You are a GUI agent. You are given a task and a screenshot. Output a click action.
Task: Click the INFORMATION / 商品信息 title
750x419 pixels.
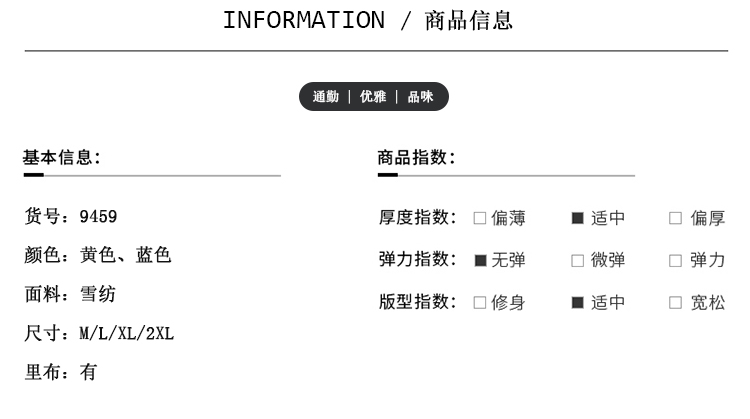(x=368, y=20)
